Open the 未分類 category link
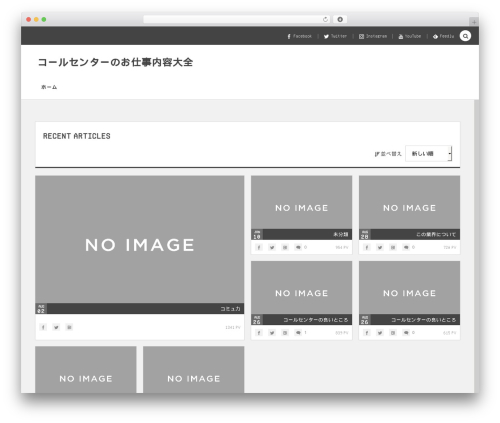Image resolution: width=500 pixels, height=423 pixels. [340, 234]
